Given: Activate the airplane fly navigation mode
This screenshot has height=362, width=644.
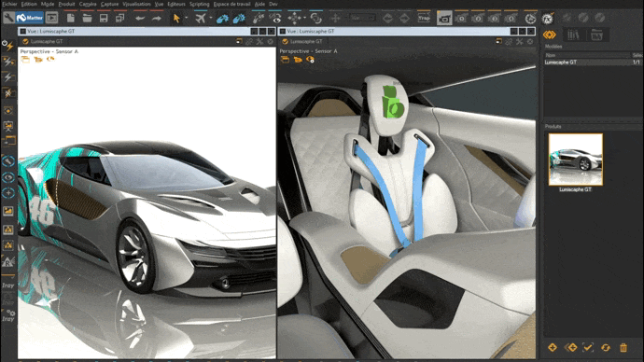Looking at the screenshot, I should 201,18.
